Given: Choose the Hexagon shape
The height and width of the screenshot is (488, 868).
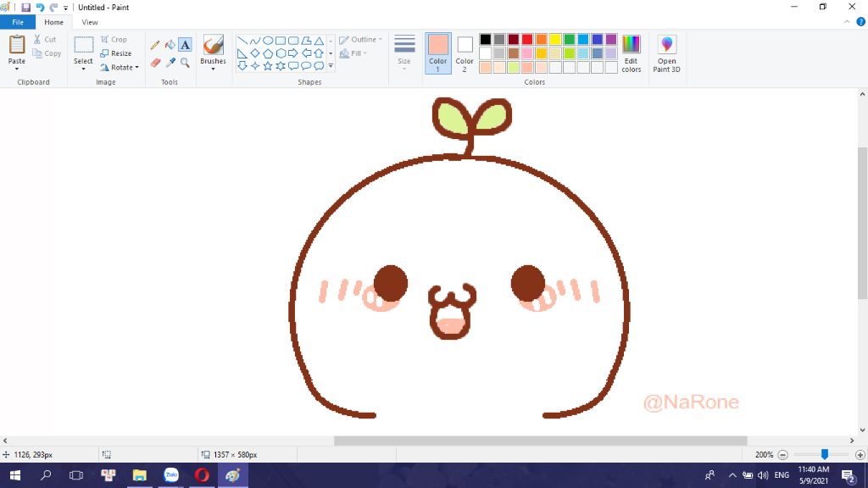Looking at the screenshot, I should [281, 53].
